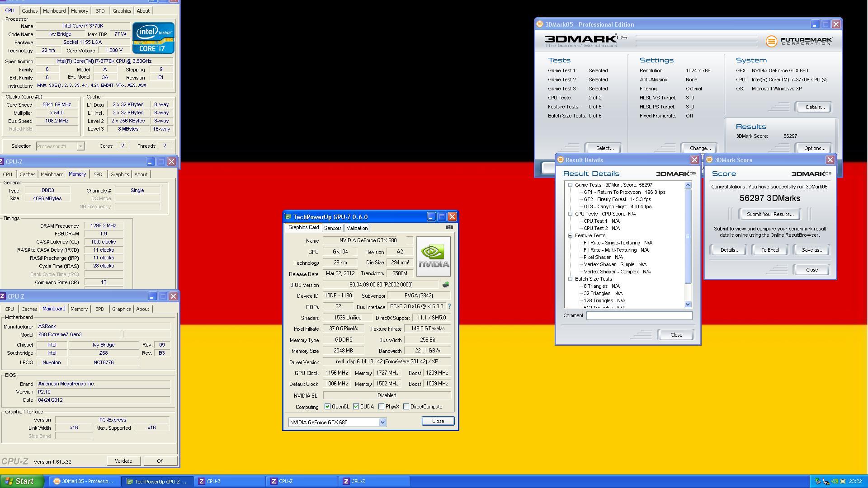Minimize the GPU-Z window
This screenshot has width=868, height=488.
click(x=431, y=217)
